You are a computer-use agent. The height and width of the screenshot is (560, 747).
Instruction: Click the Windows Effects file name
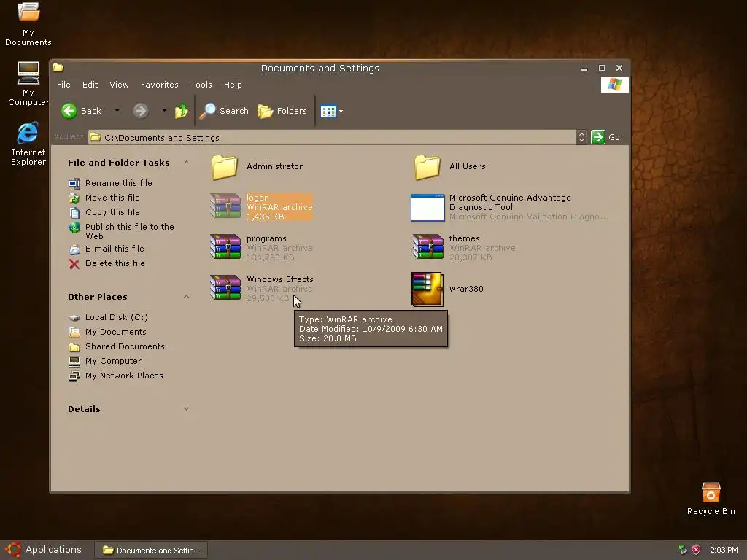[x=279, y=279]
